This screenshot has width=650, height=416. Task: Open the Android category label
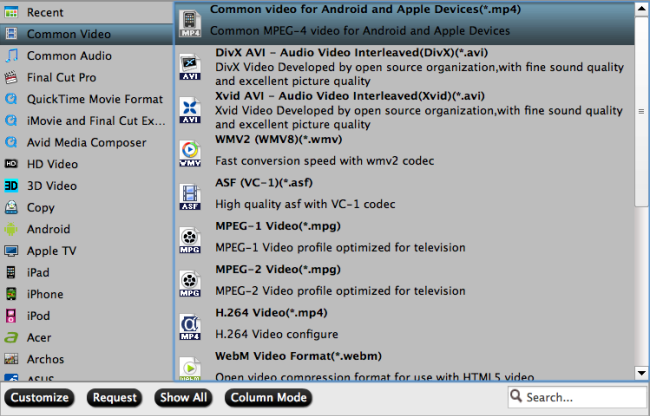click(x=49, y=229)
